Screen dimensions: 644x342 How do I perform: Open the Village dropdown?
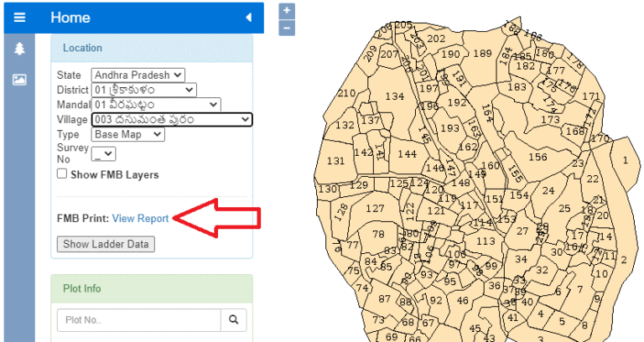pyautogui.click(x=172, y=120)
